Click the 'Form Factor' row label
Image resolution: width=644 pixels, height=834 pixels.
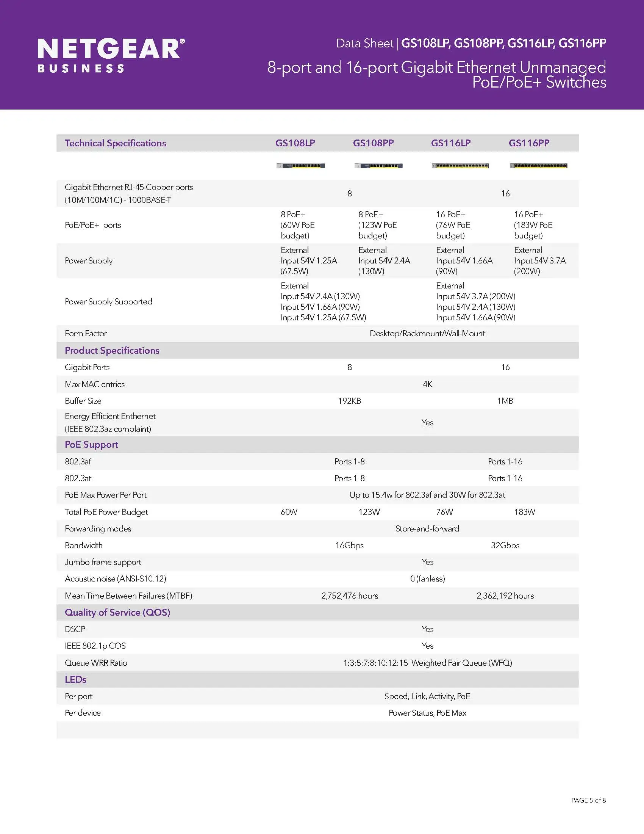coord(86,333)
